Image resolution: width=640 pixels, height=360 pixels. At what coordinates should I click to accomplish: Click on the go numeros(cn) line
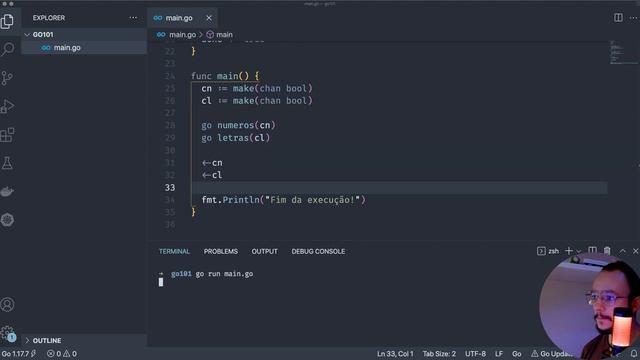pyautogui.click(x=238, y=125)
